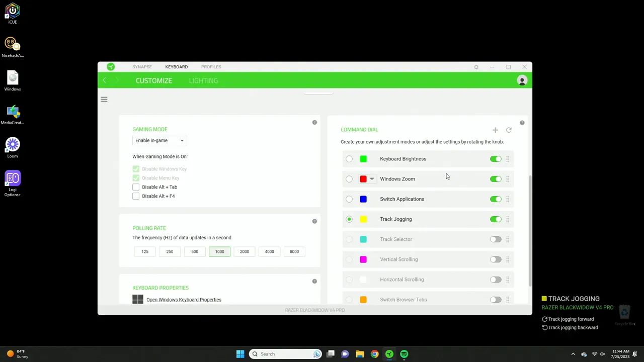Select the Track Jogging radio button
644x362 pixels.
[x=349, y=219]
